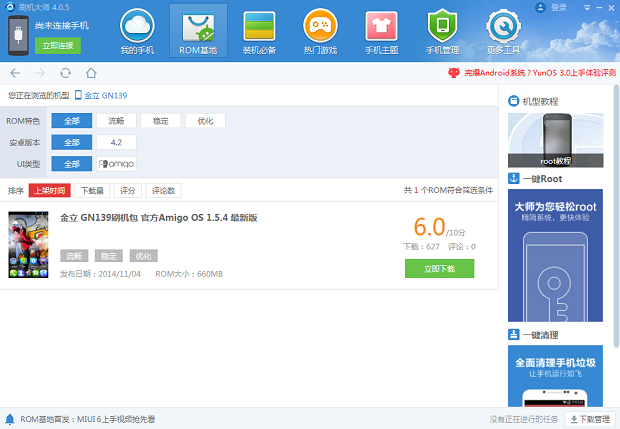
Task: Go to home page icon
Action: tap(91, 73)
